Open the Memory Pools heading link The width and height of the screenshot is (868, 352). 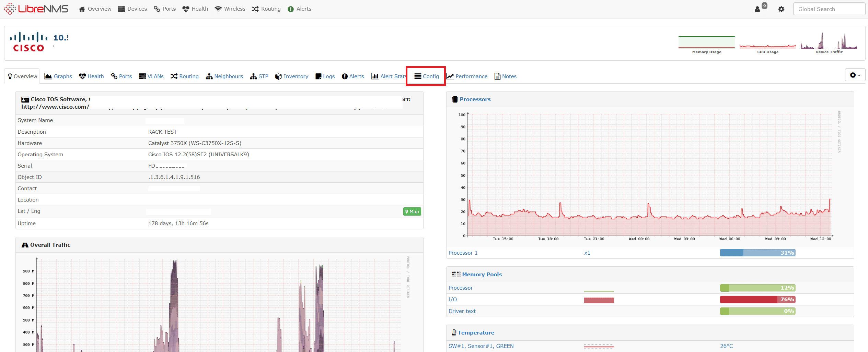[482, 274]
